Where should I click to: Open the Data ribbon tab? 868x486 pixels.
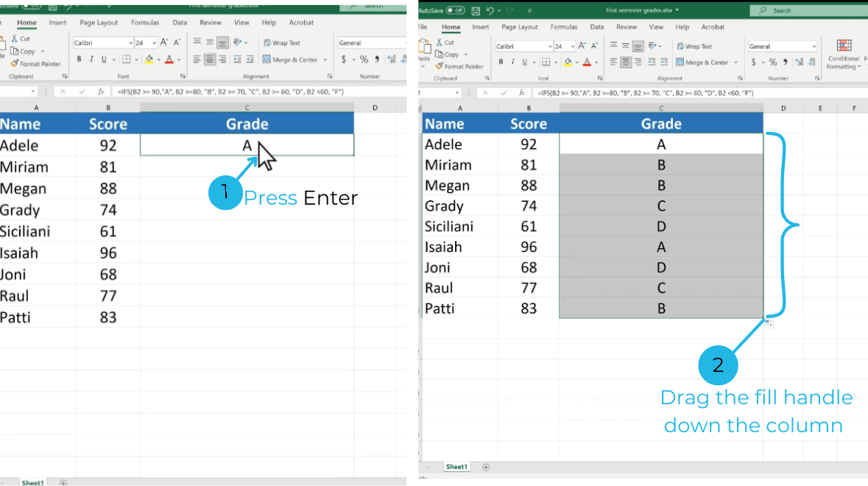[x=597, y=27]
